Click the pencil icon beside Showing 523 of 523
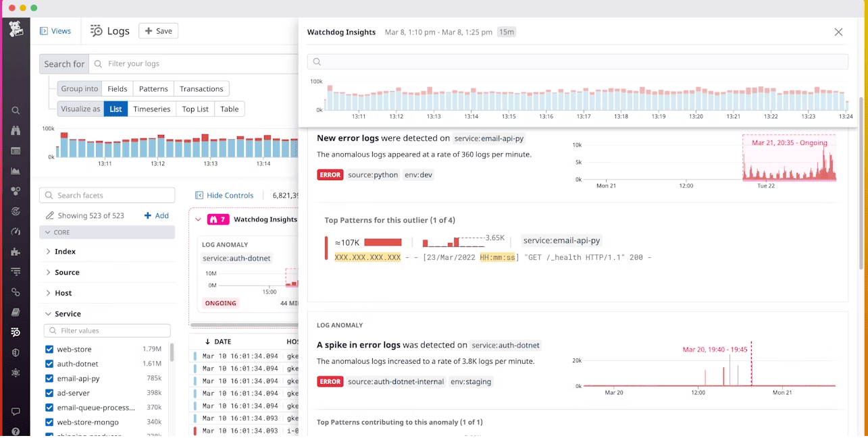This screenshot has width=868, height=438. point(50,216)
